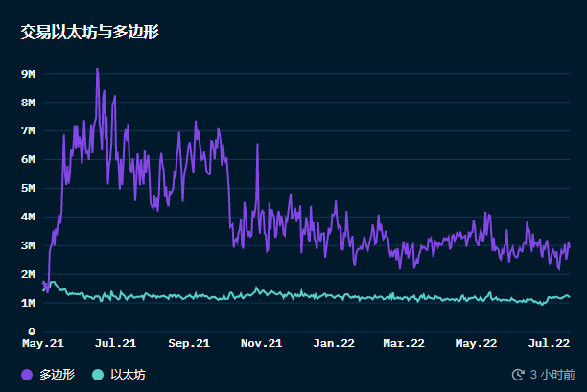Select the Jan.22 x-axis label

pyautogui.click(x=334, y=342)
